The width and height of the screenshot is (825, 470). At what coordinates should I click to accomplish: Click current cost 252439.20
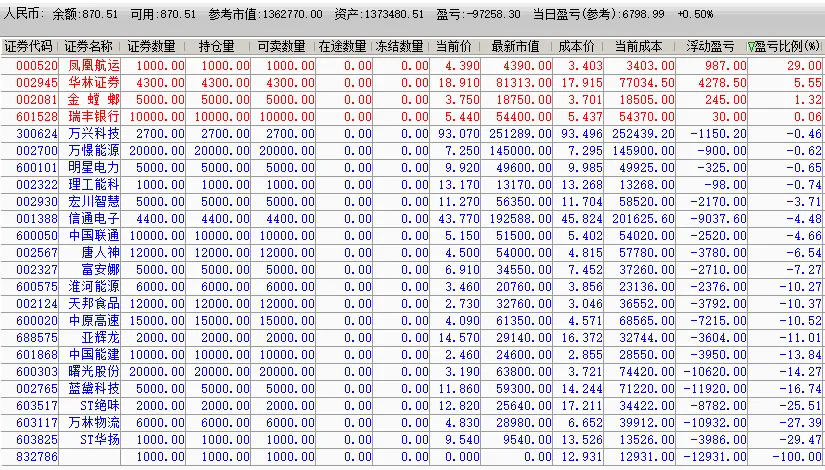643,134
